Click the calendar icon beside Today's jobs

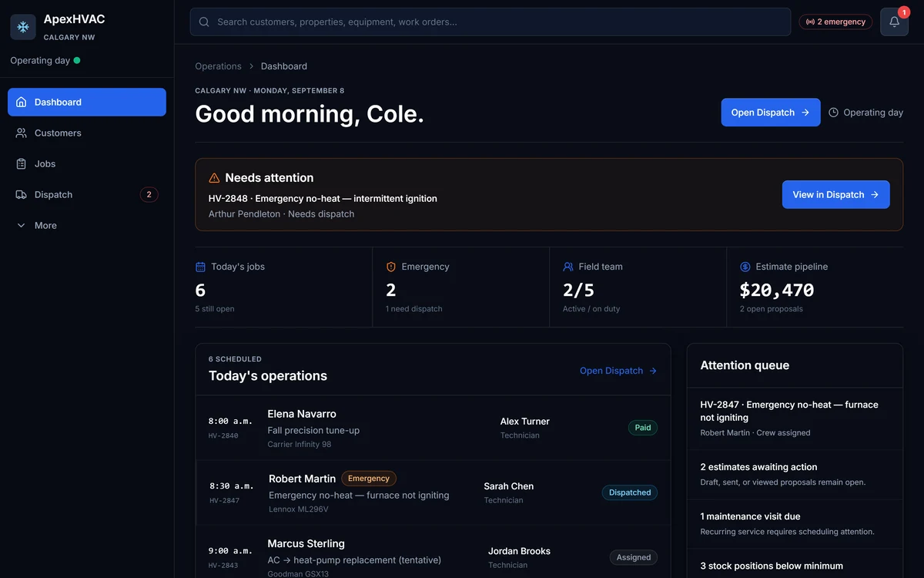(x=200, y=267)
